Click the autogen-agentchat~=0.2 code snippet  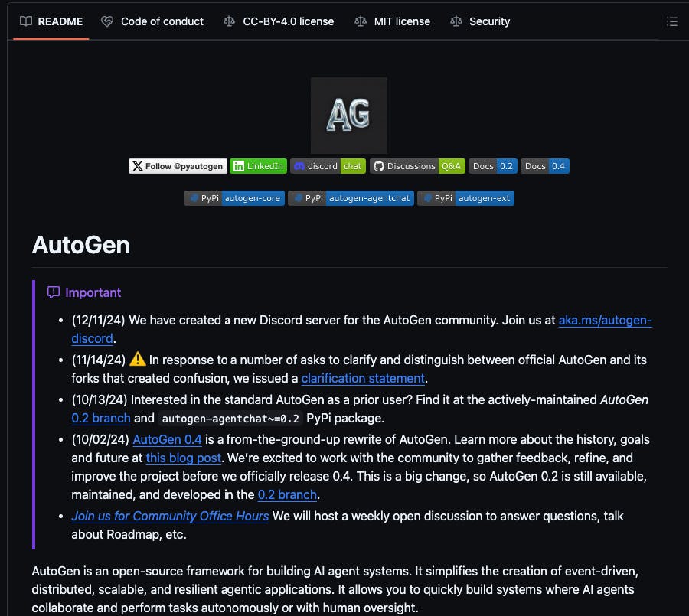point(230,419)
